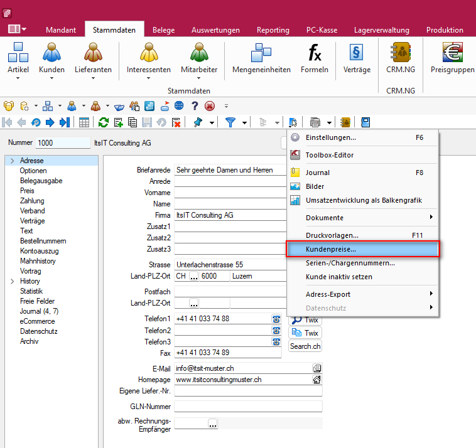The width and height of the screenshot is (476, 448).
Task: Click the red circle X quick-access icon
Action: click(210, 106)
